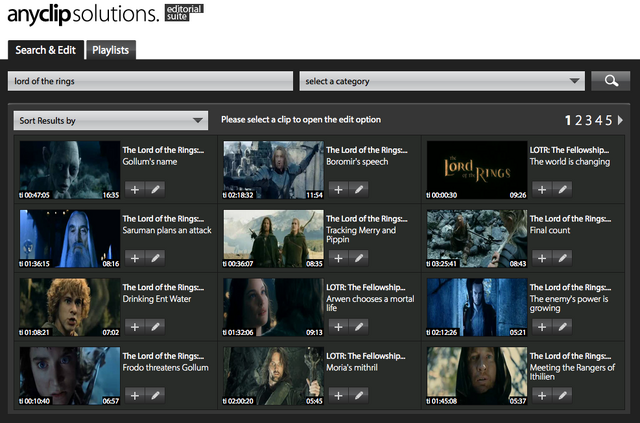Select Final count clip thumbnail
The image size is (640, 423).
pos(477,238)
